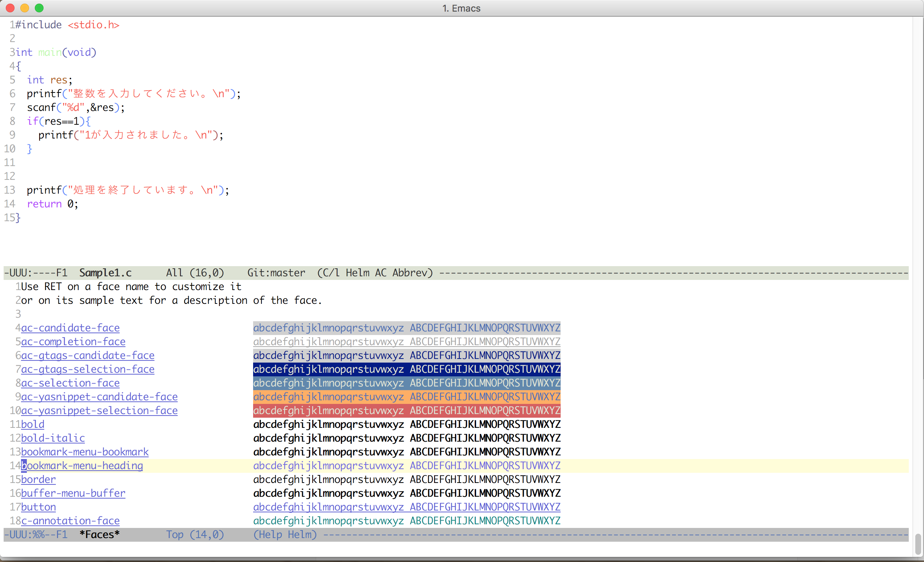Click c-annotation-face teal sample text
The image size is (924, 562).
pyautogui.click(x=407, y=521)
